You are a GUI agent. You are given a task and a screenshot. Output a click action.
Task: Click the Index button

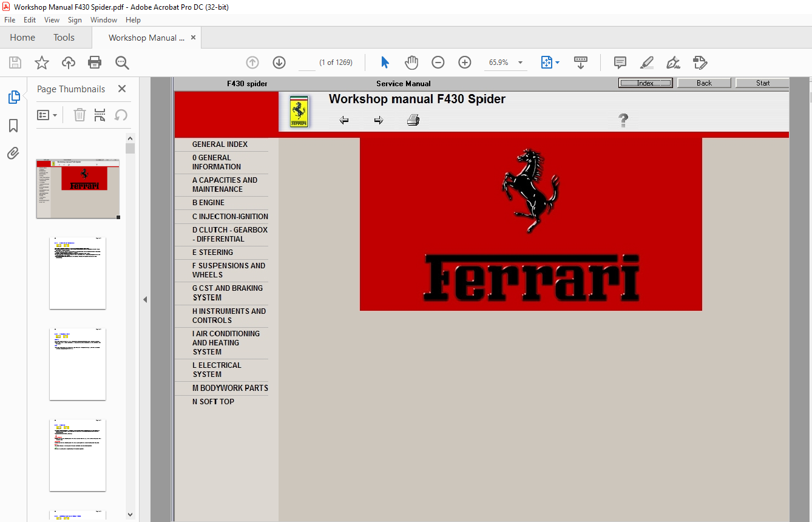click(x=645, y=83)
